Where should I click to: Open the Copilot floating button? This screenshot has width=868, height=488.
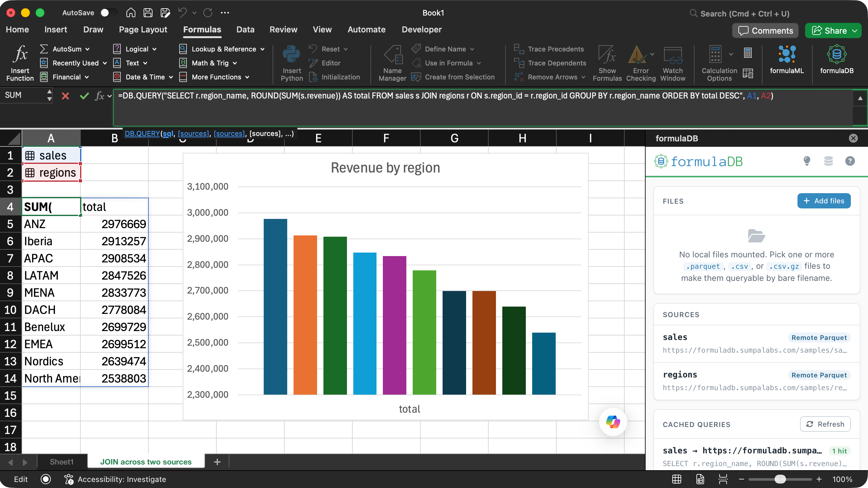coord(613,422)
